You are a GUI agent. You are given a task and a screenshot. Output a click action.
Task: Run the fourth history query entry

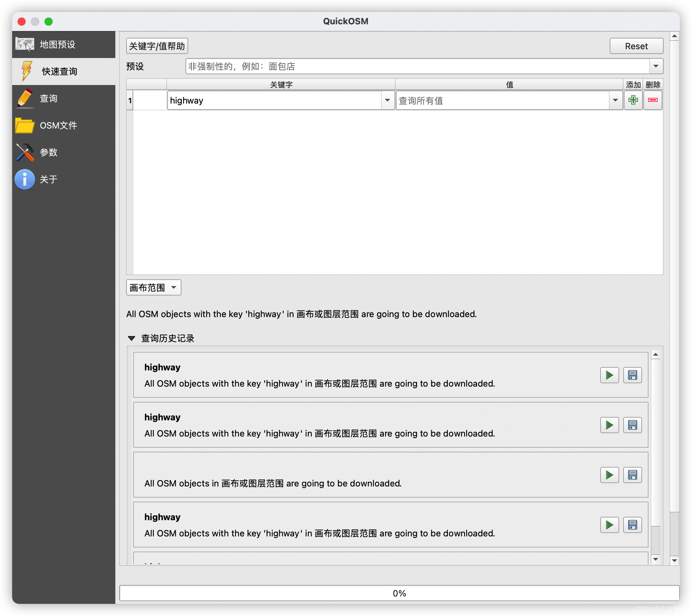point(609,525)
